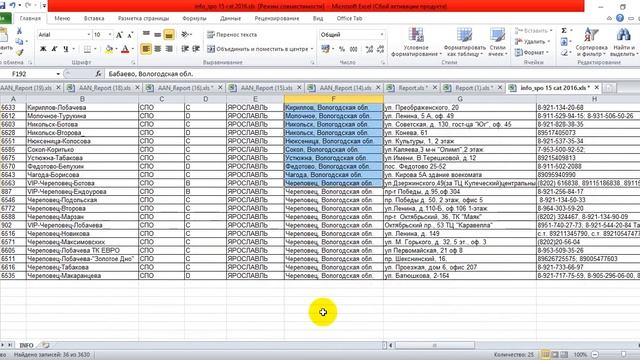Screen dimensions: 640x360
Task: Open the fill color dropdown arrow
Action: (116, 49)
